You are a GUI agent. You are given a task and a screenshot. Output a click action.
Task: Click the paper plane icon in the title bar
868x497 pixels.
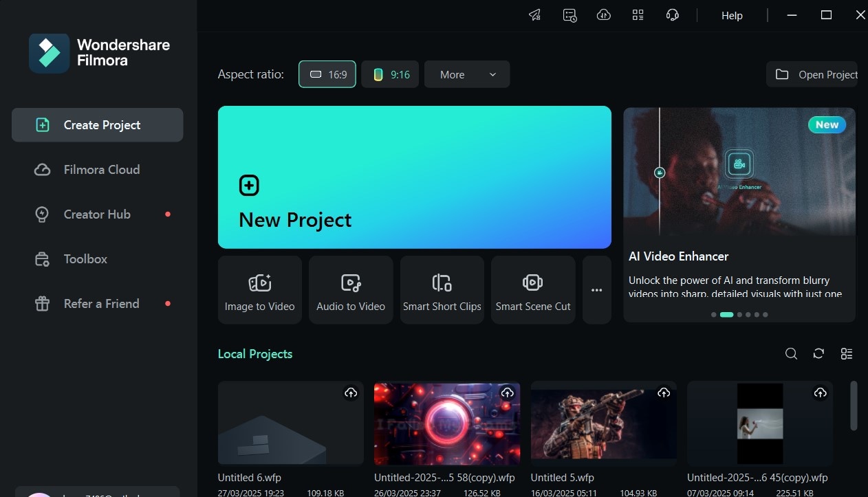click(534, 15)
